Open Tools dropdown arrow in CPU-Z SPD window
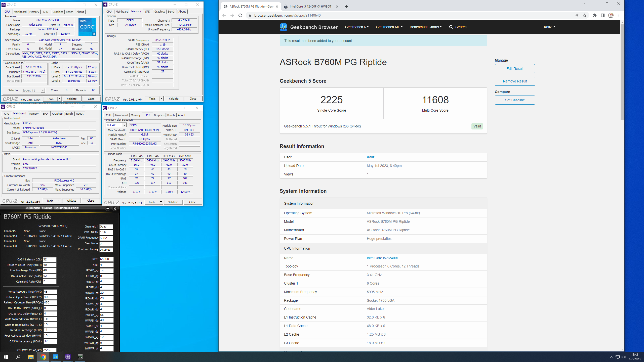This screenshot has height=362, width=644. point(161,202)
